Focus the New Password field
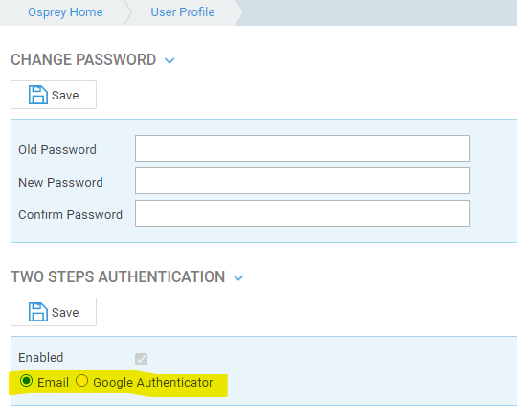The height and width of the screenshot is (420, 517). 303,181
